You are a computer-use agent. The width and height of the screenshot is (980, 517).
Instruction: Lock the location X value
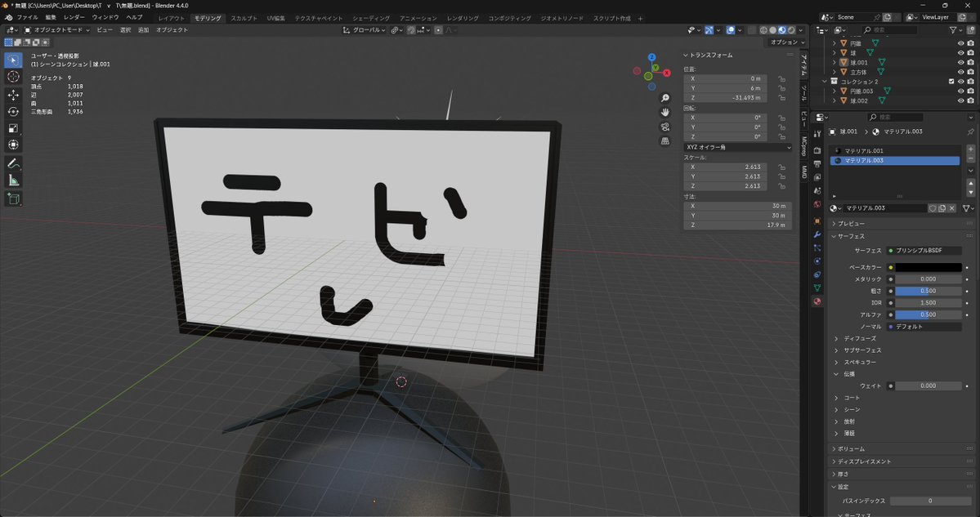(781, 78)
